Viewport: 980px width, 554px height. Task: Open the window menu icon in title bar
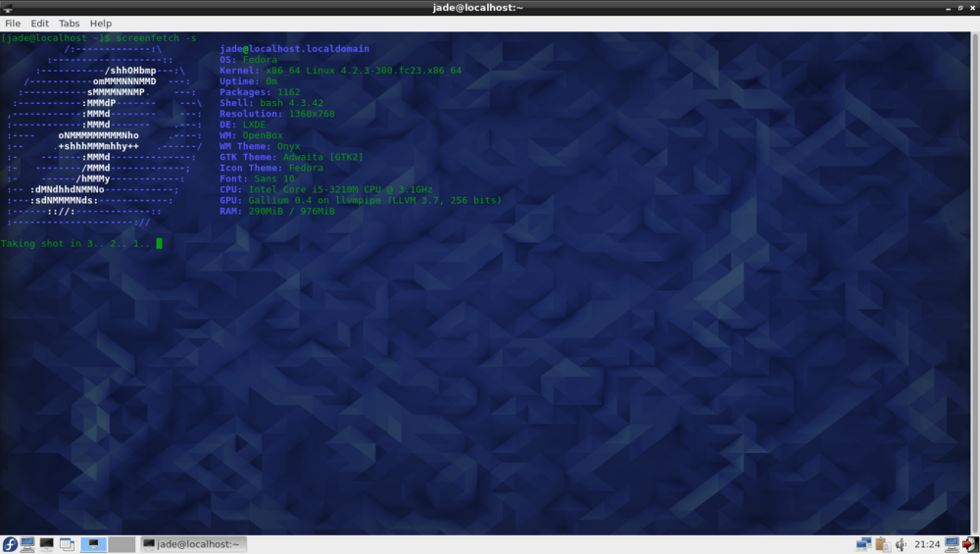coord(8,8)
